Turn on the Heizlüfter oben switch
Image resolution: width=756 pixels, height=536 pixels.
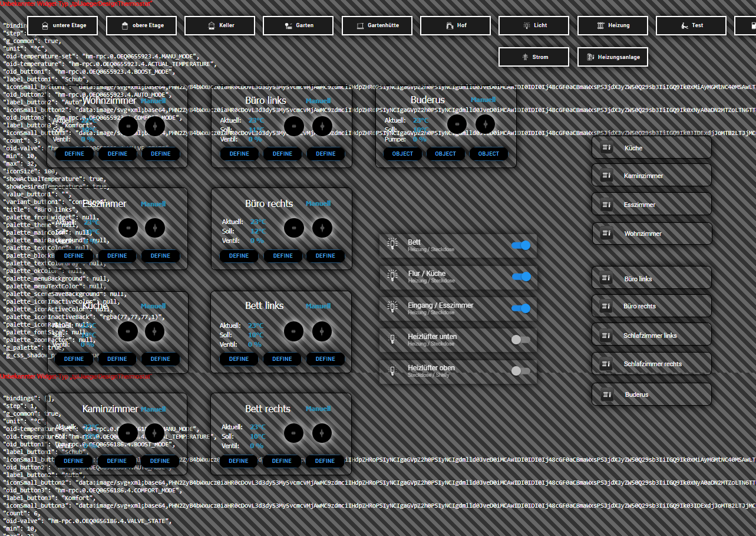tap(521, 371)
